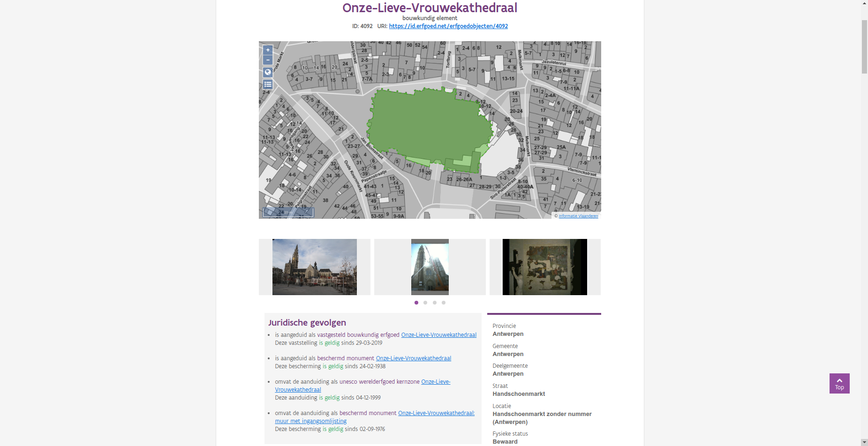Select the fourth carousel page dot
868x446 pixels.
(444, 303)
